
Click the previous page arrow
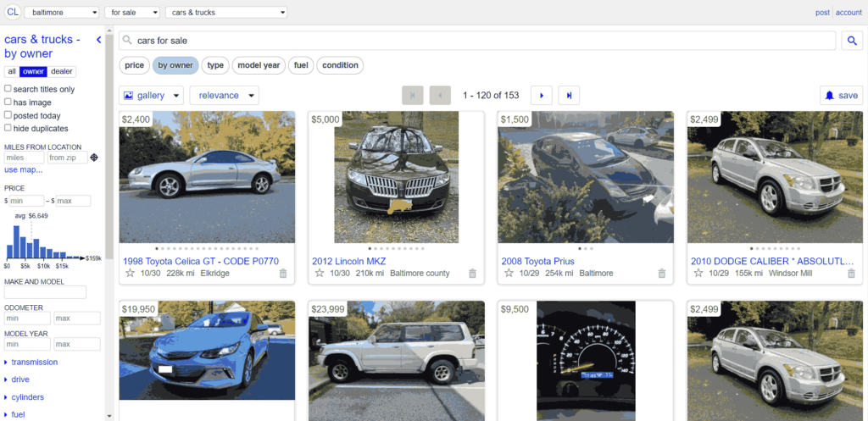tap(440, 95)
